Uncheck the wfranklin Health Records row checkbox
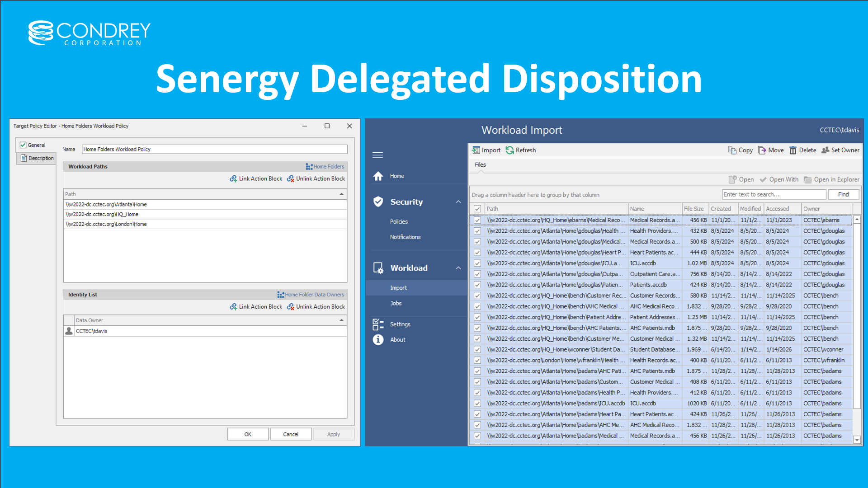Screen dimensions: 868x488 [x=477, y=360]
